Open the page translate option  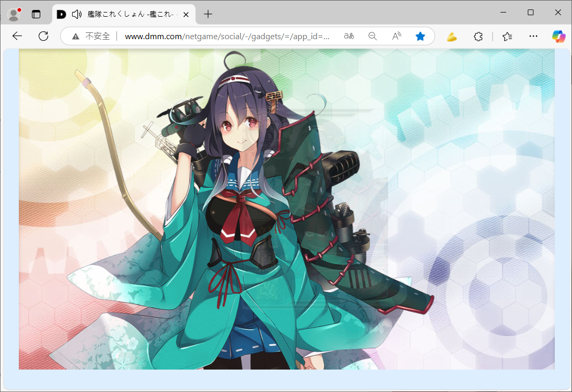[x=349, y=36]
